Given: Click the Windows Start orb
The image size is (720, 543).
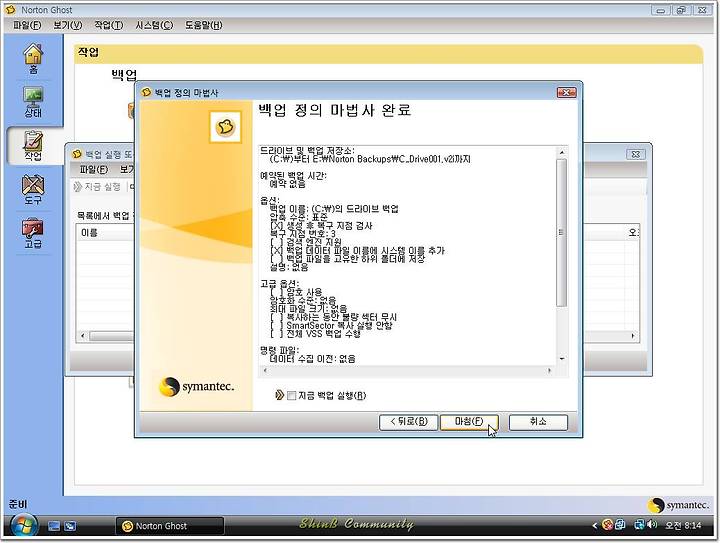Looking at the screenshot, I should click(x=24, y=526).
